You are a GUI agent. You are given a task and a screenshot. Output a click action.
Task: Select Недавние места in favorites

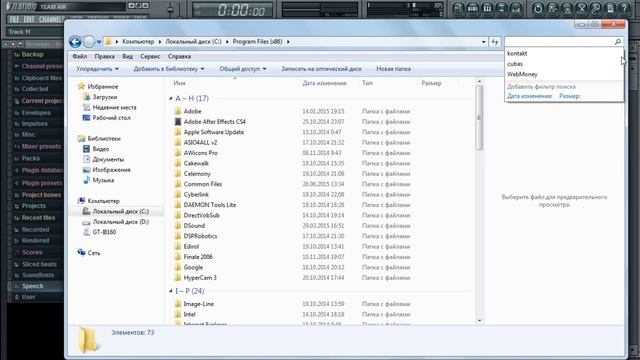[x=114, y=107]
